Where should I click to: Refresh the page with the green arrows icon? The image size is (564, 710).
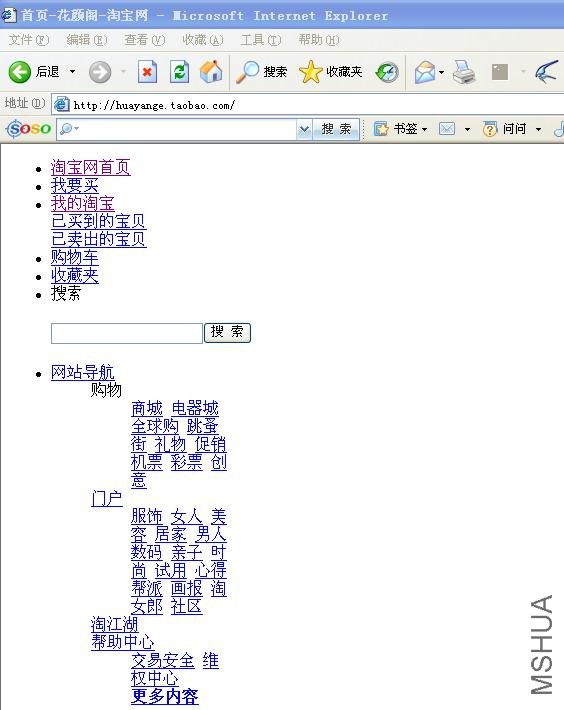(179, 72)
